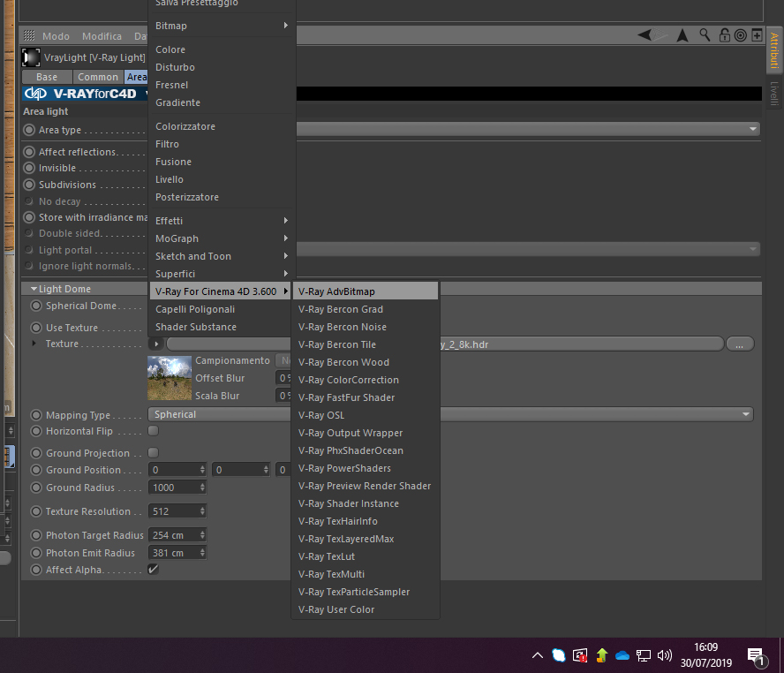Click the HDR sky texture thumbnail

click(x=170, y=378)
